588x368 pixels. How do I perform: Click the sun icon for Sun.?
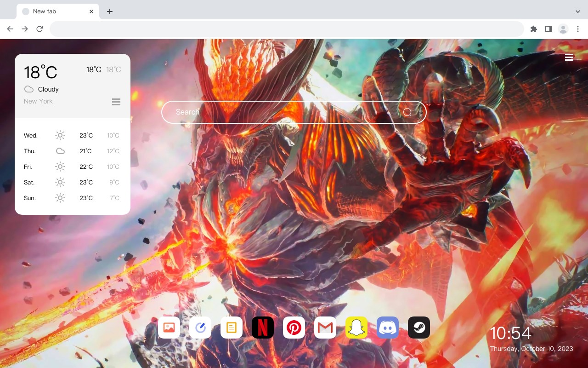click(x=60, y=198)
